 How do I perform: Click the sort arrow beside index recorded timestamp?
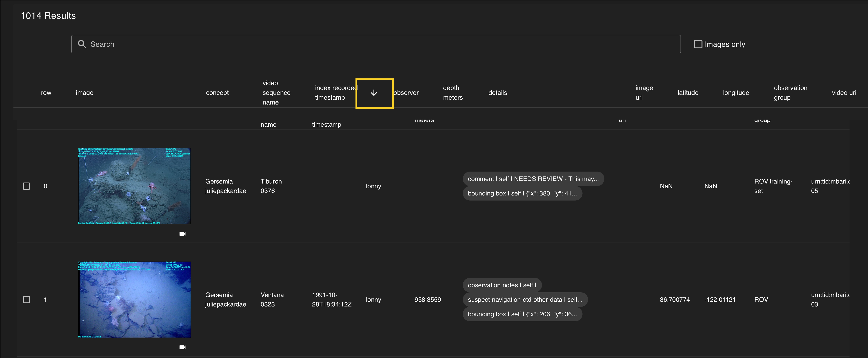click(374, 93)
